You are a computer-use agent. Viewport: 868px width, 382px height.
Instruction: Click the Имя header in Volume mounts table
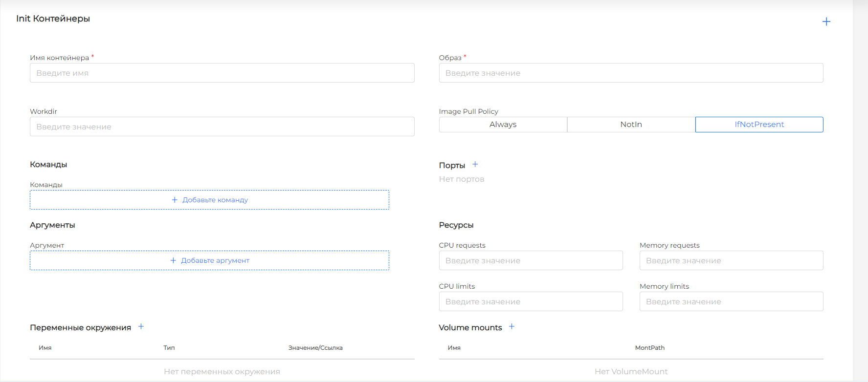coord(454,348)
